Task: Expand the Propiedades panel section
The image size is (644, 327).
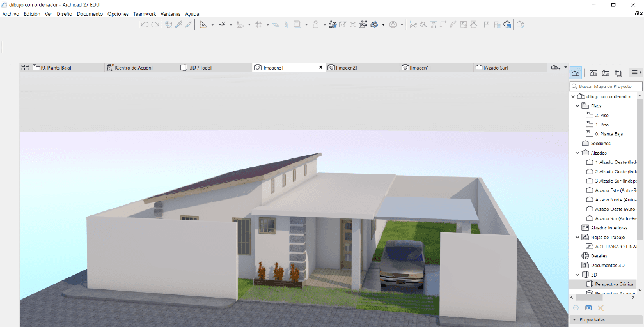Action: (x=574, y=319)
